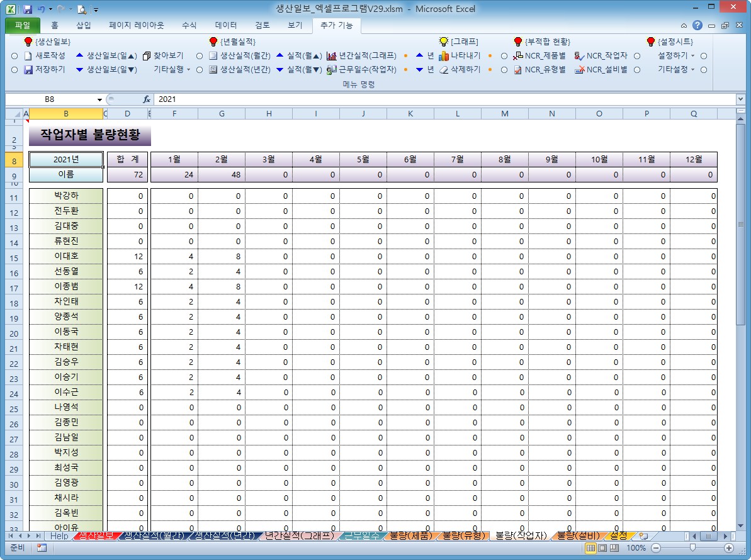Click the zoom slider handle

coord(692,548)
